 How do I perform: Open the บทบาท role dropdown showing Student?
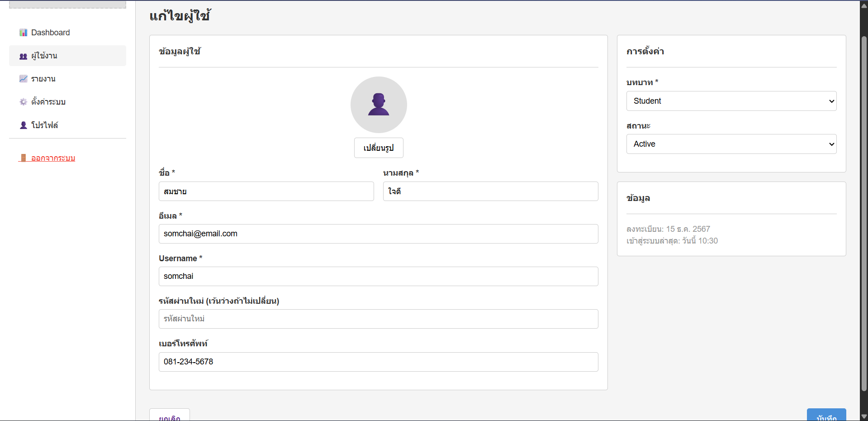click(x=730, y=101)
